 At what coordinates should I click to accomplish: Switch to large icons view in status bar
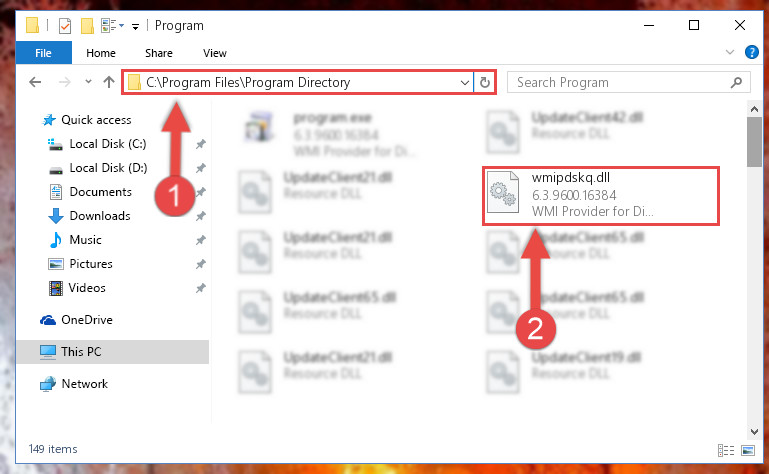[x=748, y=450]
